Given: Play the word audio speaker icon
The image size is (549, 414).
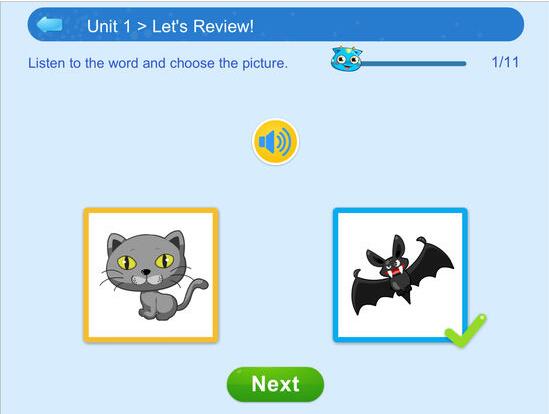Looking at the screenshot, I should coord(275,142).
